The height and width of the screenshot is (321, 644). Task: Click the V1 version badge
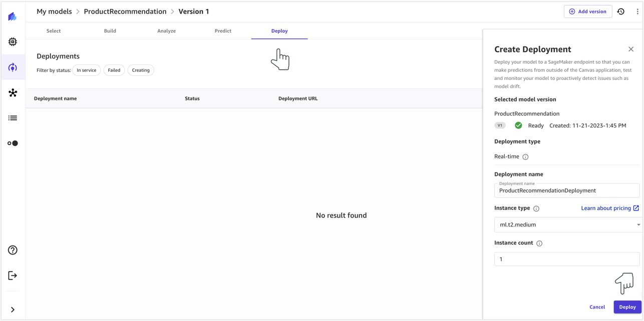[x=500, y=125]
